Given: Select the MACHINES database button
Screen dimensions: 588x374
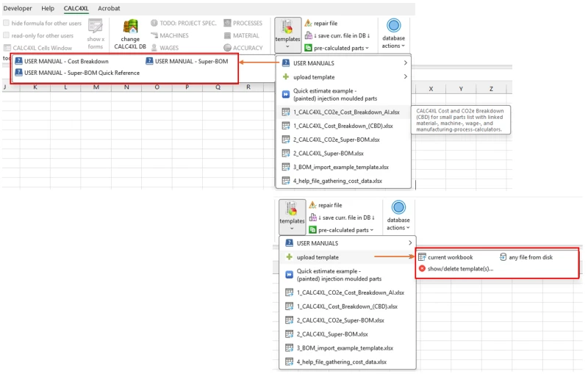Looking at the screenshot, I should pos(169,35).
